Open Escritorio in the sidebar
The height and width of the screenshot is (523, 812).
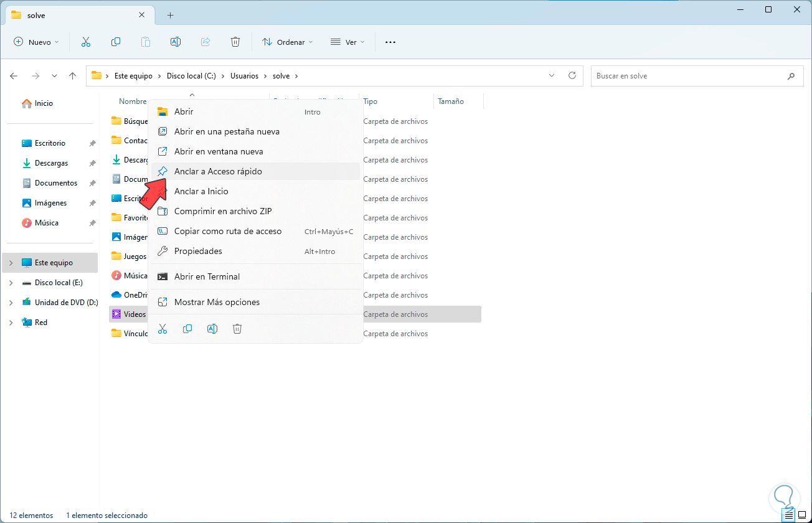(50, 143)
